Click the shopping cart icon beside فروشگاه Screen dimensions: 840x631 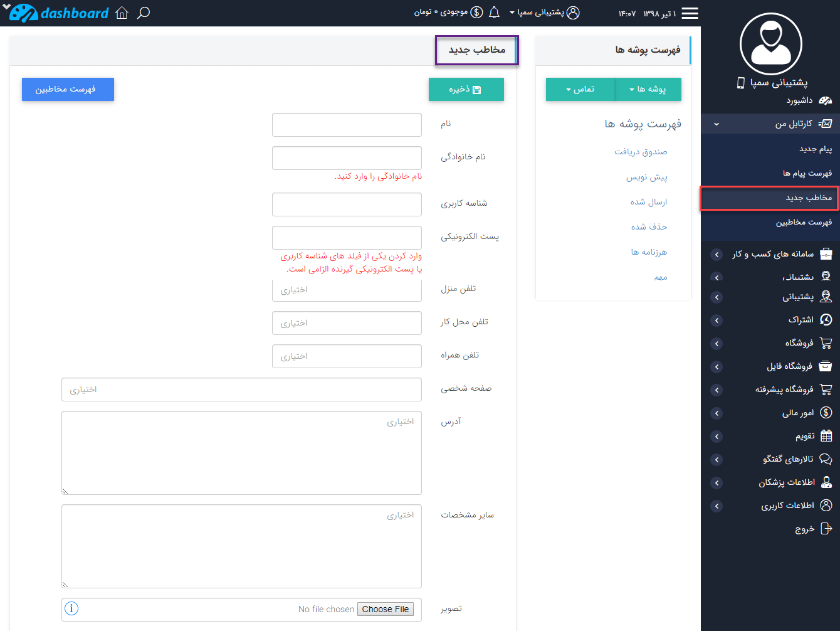[826, 343]
